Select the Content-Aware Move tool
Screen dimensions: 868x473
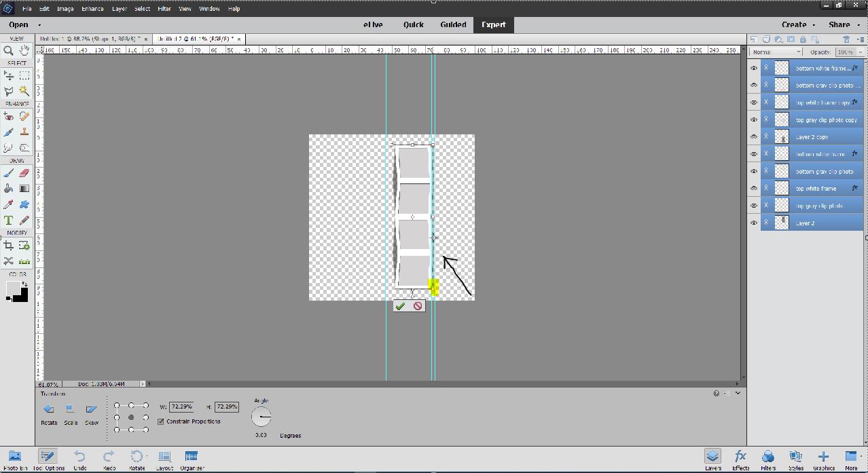(9, 261)
